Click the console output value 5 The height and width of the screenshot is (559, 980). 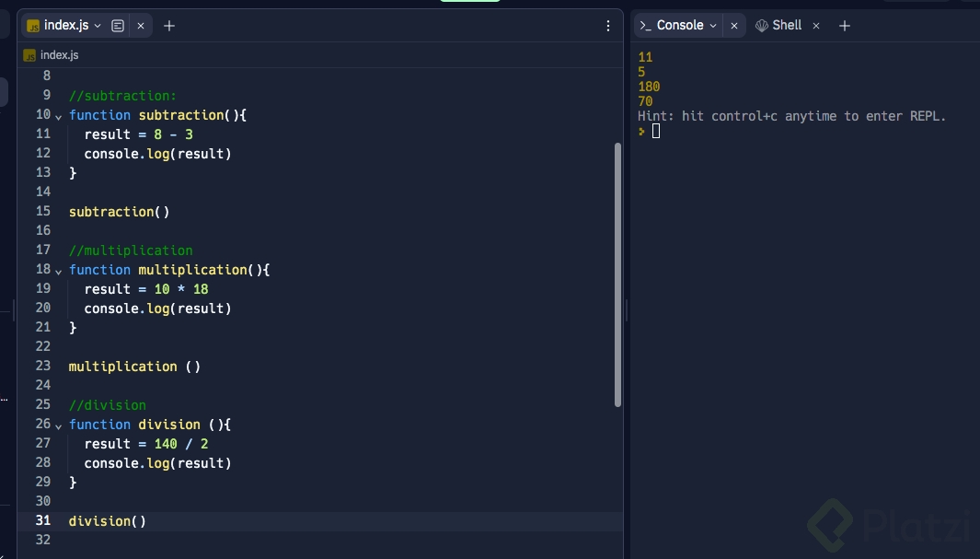pyautogui.click(x=641, y=72)
